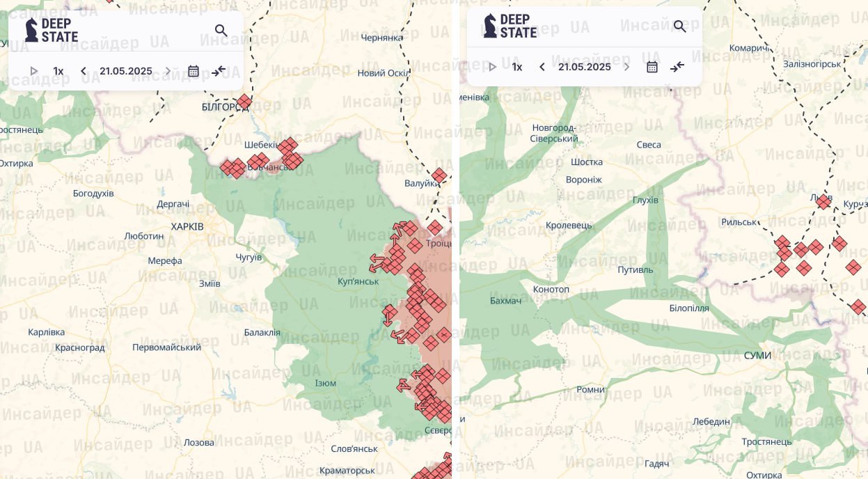This screenshot has width=868, height=479.
Task: Click compare arrows icon on Sumy map
Action: [x=677, y=67]
